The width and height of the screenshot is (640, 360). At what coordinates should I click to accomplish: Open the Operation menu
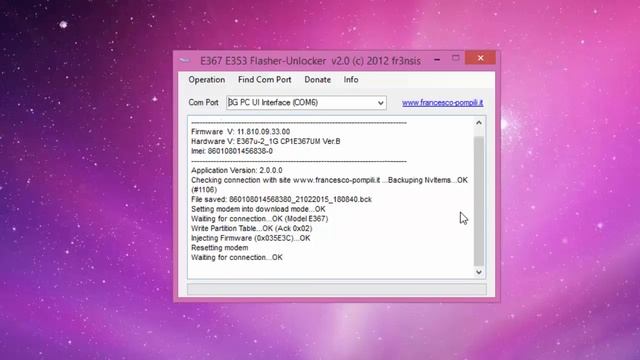tap(207, 80)
